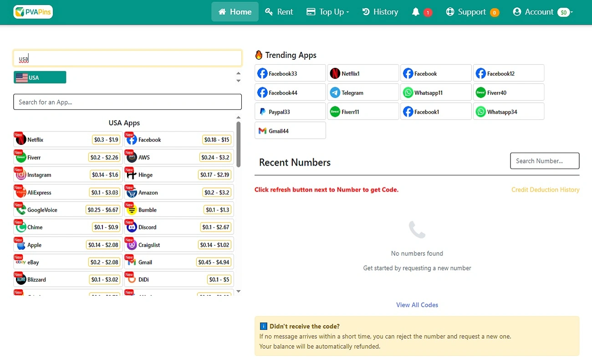The width and height of the screenshot is (592, 364).
Task: Open the Support page
Action: 472,12
